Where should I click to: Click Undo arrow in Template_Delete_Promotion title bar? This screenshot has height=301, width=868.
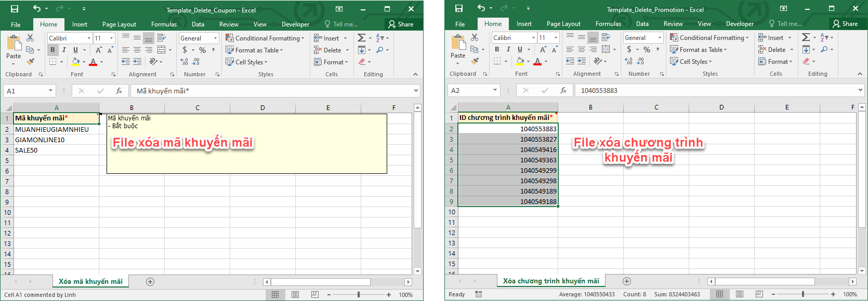click(481, 8)
